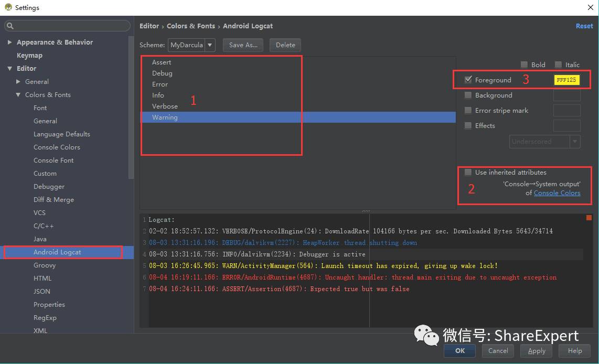Select RegExp colors page
The height and width of the screenshot is (364, 599).
point(45,317)
